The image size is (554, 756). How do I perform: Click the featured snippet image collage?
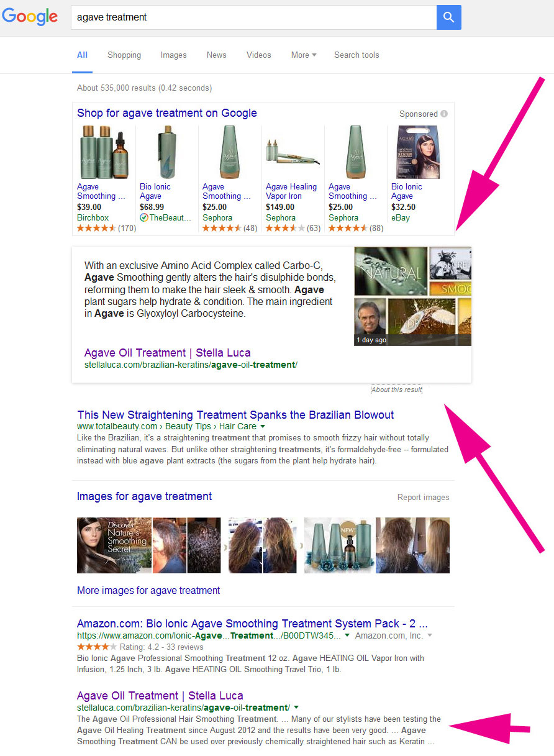pos(412,296)
